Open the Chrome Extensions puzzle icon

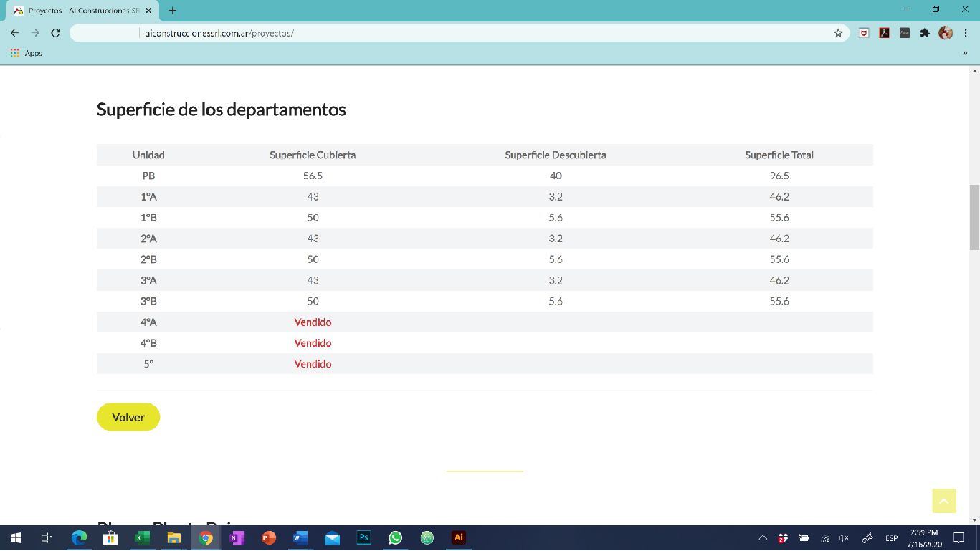pos(925,33)
